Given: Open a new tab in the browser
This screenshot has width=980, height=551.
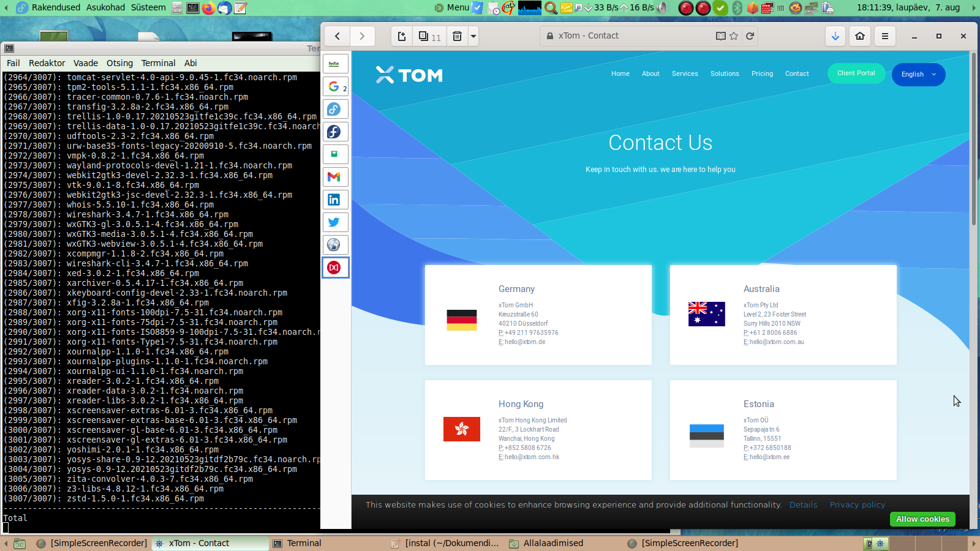Looking at the screenshot, I should coord(402,36).
